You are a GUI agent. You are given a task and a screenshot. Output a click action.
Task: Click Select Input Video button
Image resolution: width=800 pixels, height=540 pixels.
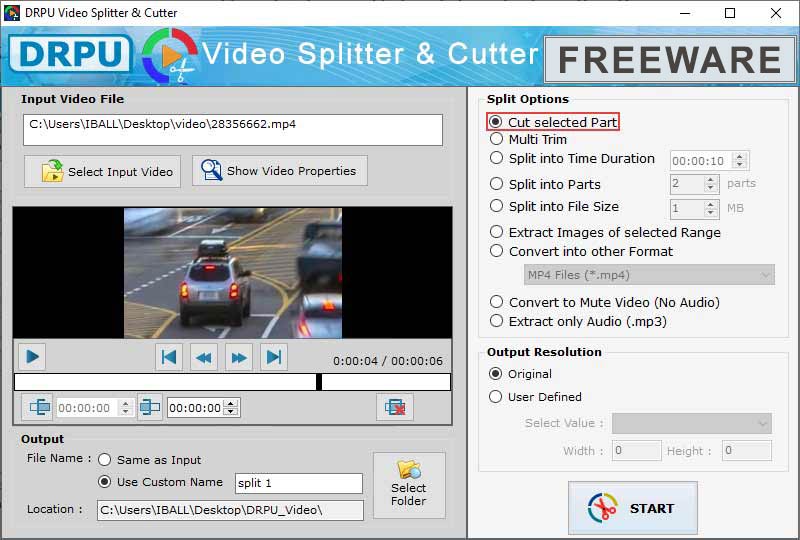click(x=103, y=171)
